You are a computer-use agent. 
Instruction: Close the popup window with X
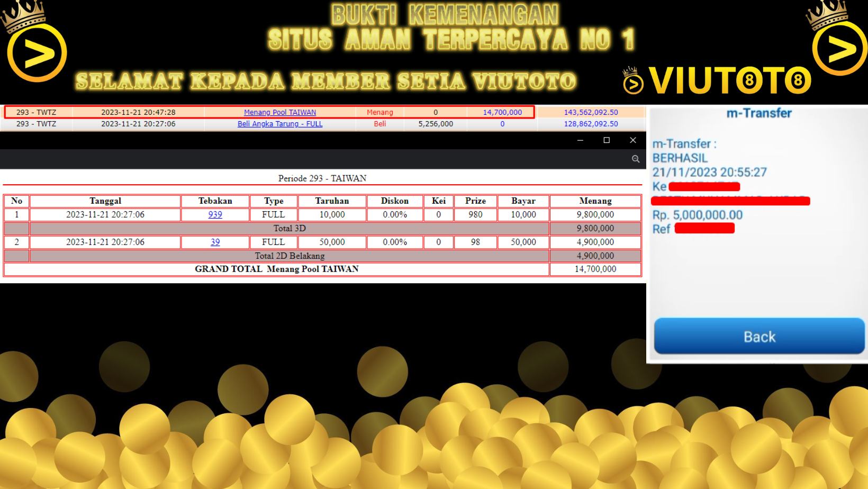[x=633, y=140]
